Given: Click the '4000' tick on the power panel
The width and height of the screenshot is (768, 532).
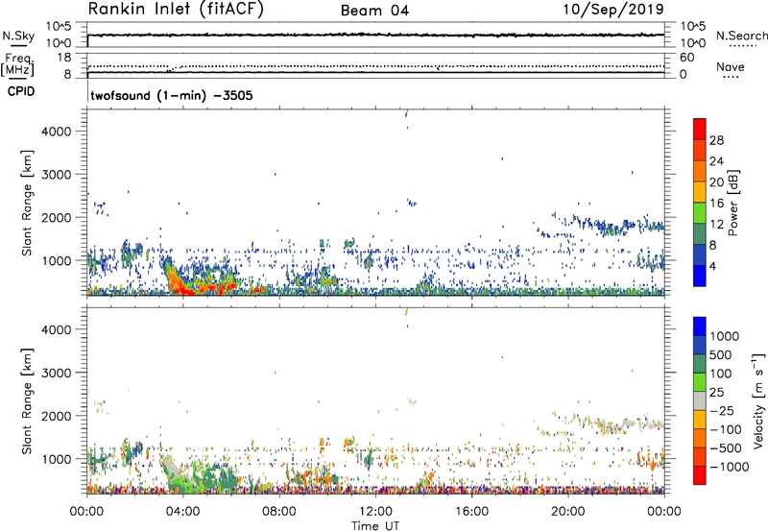Looking at the screenshot, I should (x=57, y=132).
